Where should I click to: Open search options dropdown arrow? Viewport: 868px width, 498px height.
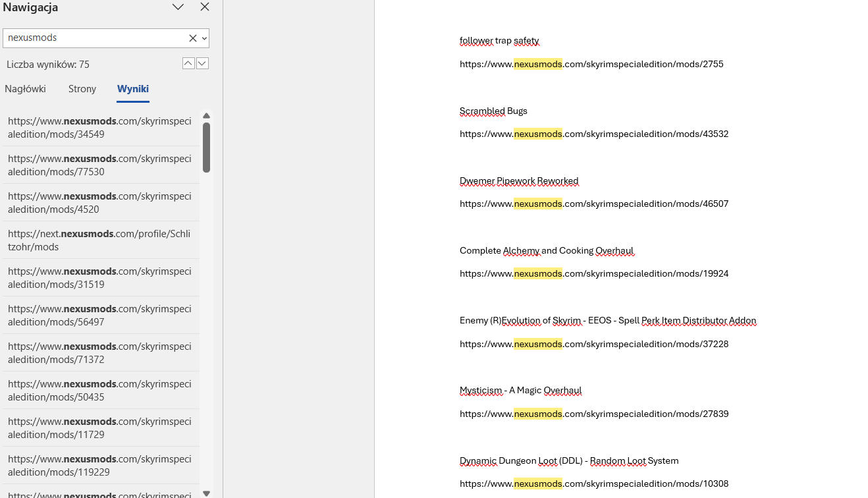(204, 38)
